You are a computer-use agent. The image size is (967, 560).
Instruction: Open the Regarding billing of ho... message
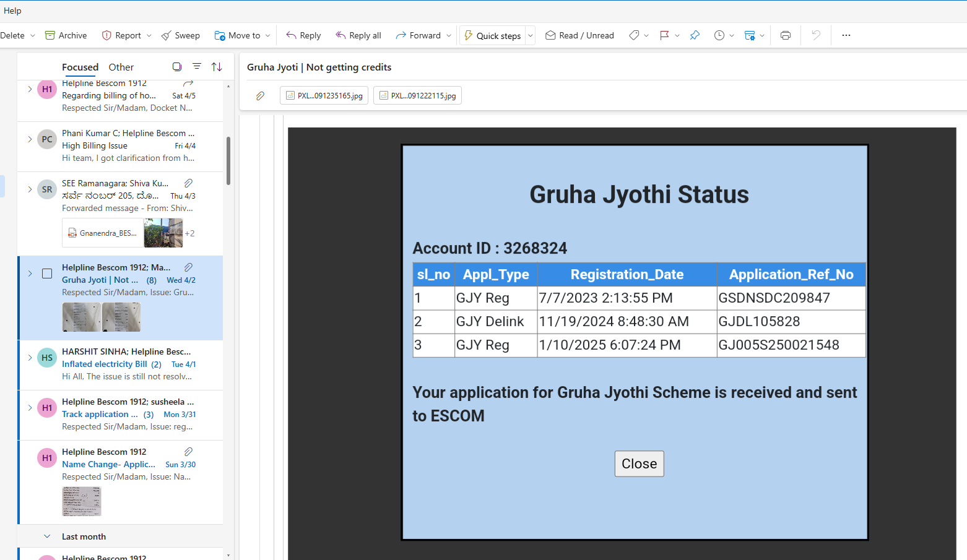click(109, 95)
